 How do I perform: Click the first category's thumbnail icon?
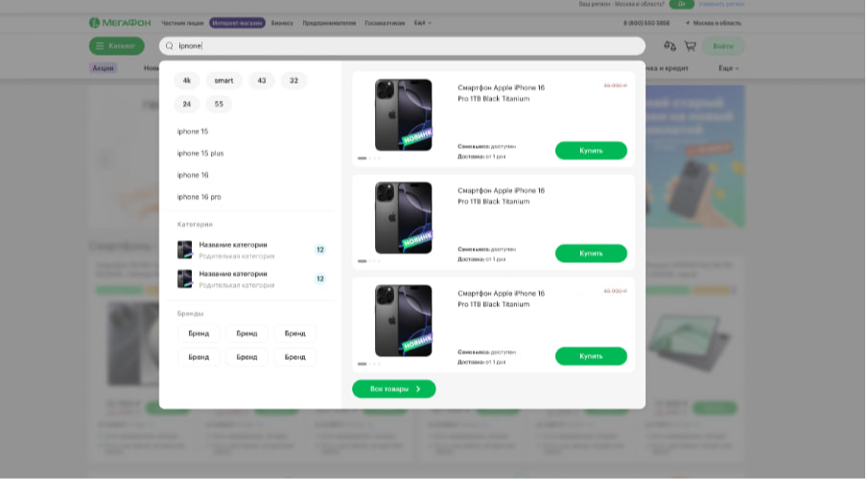pyautogui.click(x=185, y=250)
